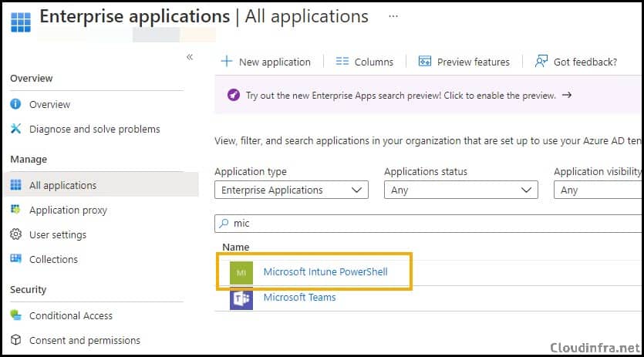Click the Name column header

[236, 247]
